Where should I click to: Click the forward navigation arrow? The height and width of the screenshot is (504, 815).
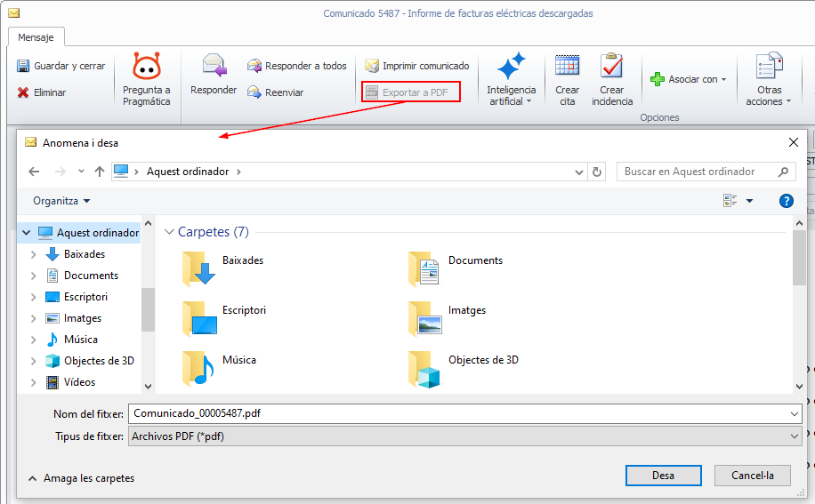pos(61,172)
